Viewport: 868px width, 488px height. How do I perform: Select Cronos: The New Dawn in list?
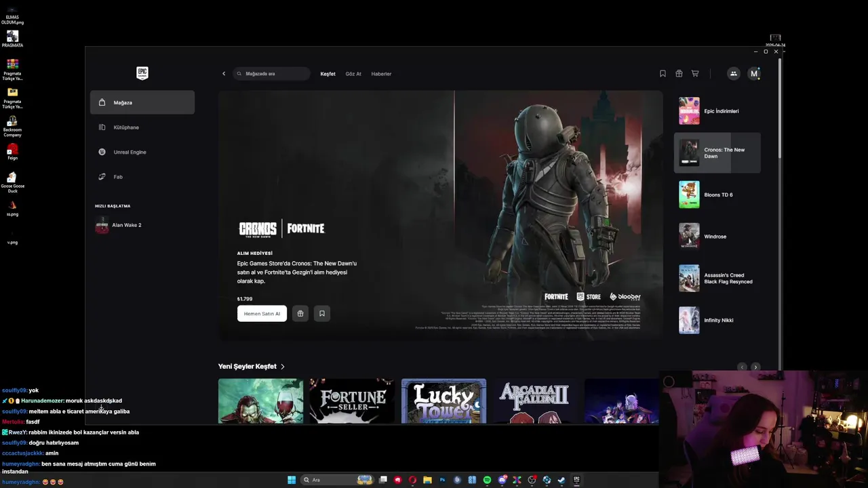pyautogui.click(x=717, y=153)
